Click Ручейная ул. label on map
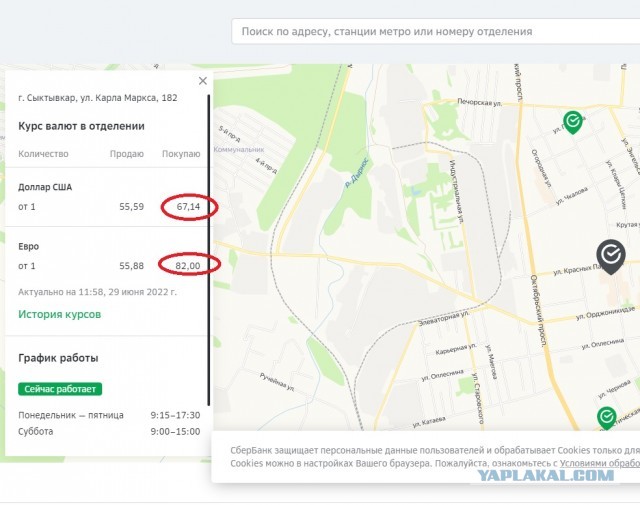640x505 pixels. 277,382
